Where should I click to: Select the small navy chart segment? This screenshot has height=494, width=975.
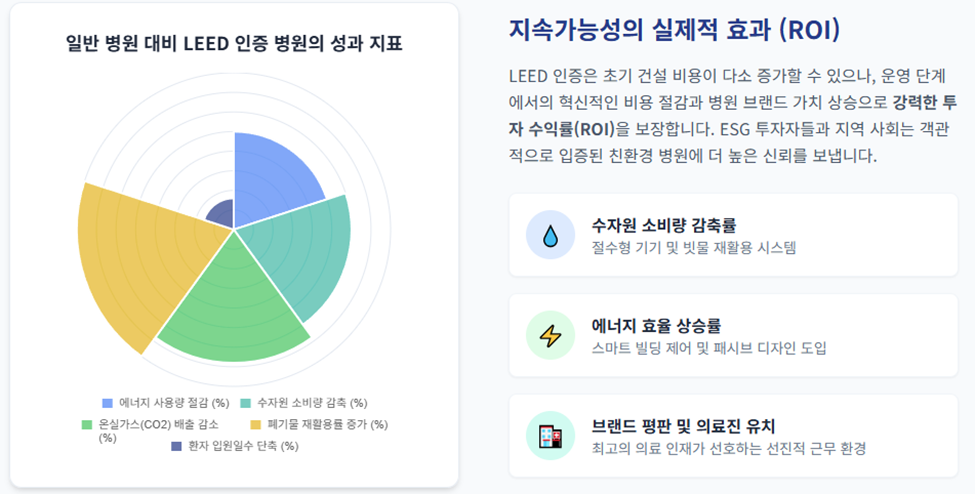224,216
